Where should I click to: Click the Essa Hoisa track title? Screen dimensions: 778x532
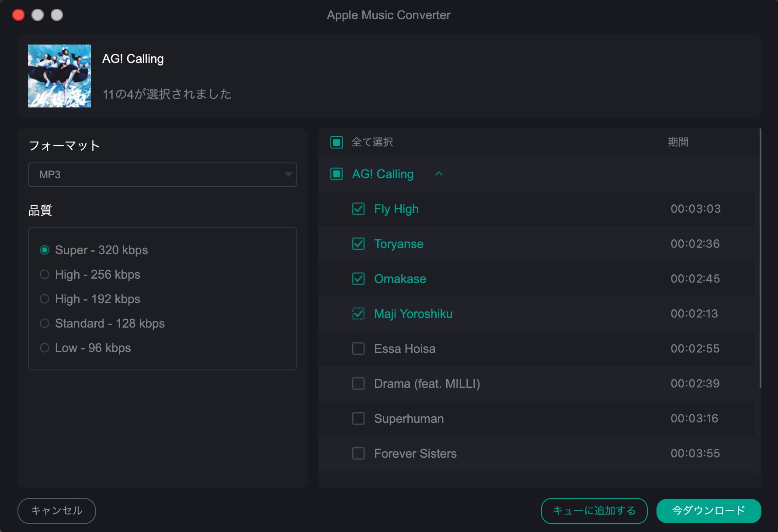point(405,349)
